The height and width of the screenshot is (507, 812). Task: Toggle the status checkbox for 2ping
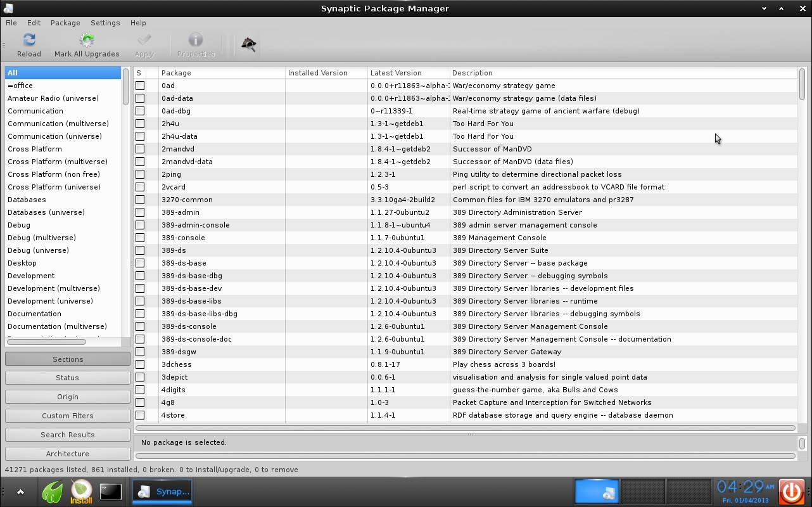[140, 174]
